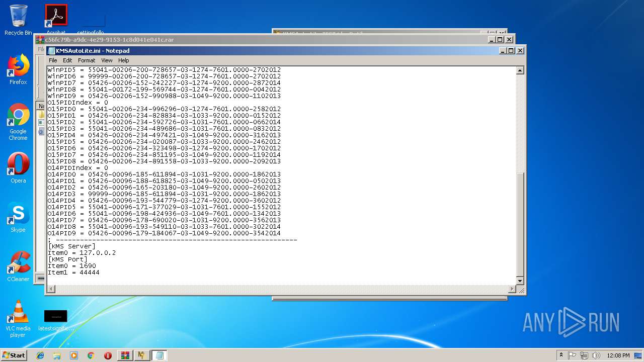644x362 pixels.
Task: Click the WinPID9 line
Action: (x=164, y=96)
